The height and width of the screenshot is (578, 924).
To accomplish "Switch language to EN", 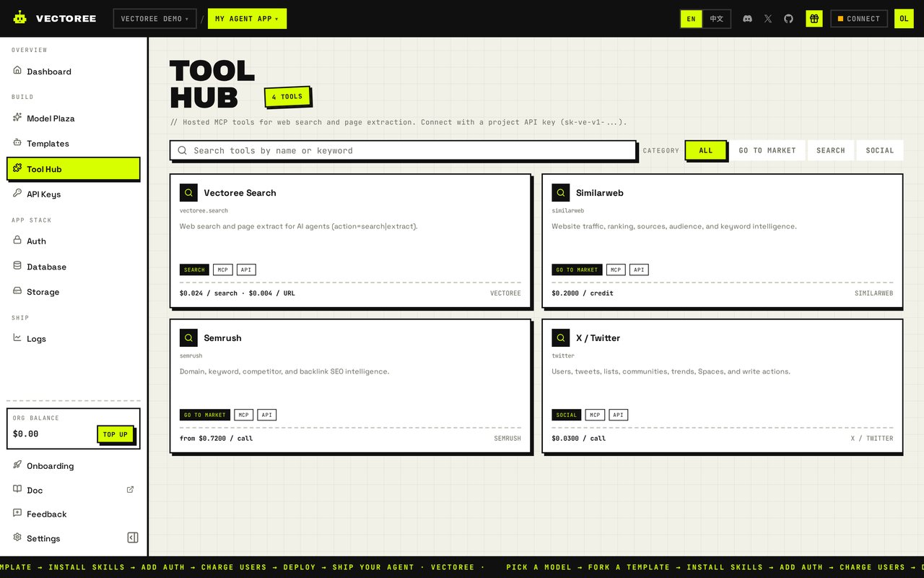I will [x=691, y=19].
